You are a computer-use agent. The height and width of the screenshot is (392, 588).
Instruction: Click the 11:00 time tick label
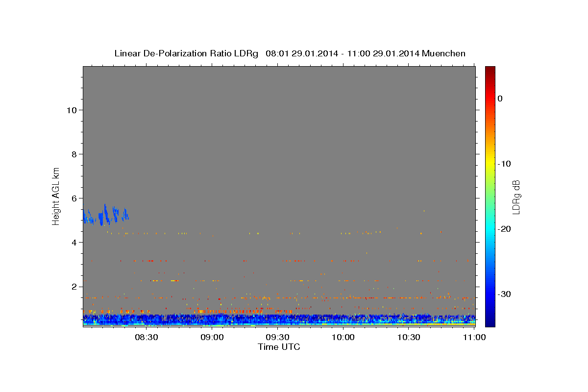pyautogui.click(x=474, y=337)
